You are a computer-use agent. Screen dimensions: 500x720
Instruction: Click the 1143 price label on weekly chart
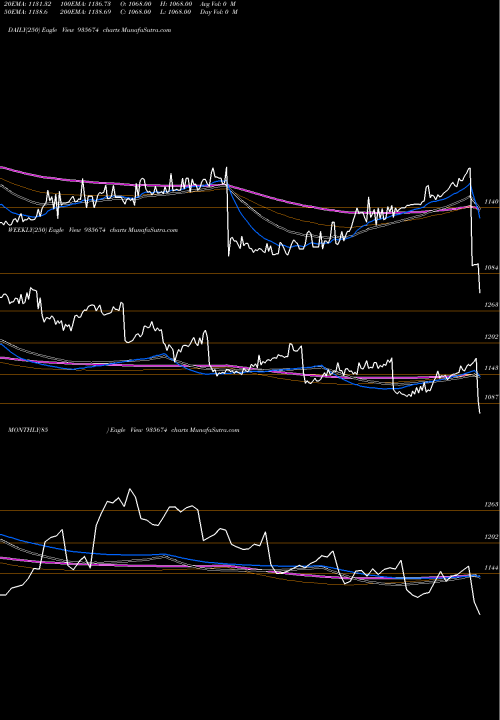(492, 368)
